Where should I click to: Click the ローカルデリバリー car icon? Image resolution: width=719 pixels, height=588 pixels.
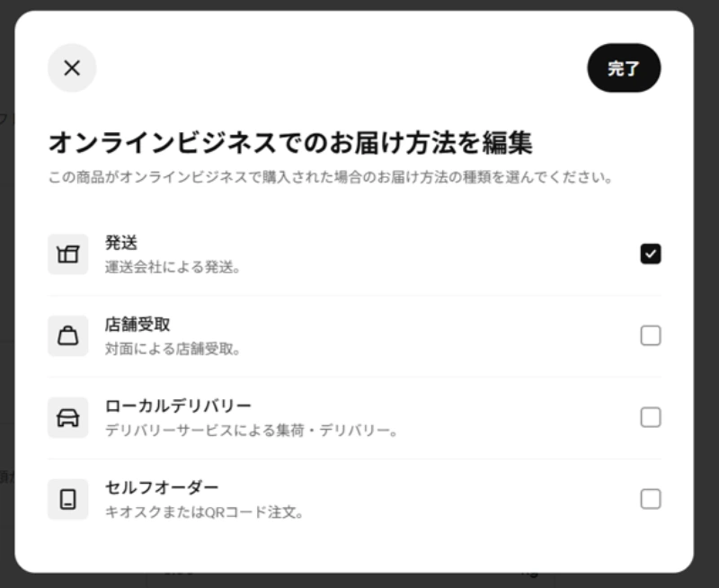pyautogui.click(x=68, y=417)
